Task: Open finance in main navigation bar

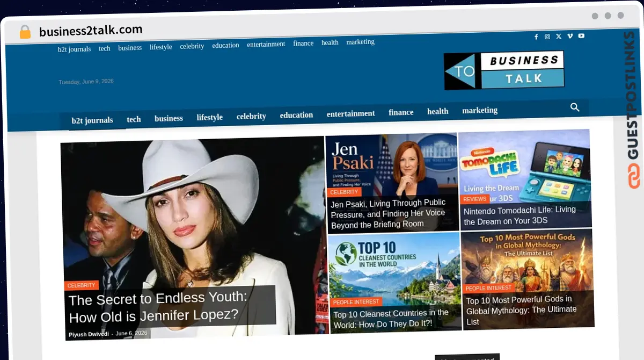Action: [401, 112]
